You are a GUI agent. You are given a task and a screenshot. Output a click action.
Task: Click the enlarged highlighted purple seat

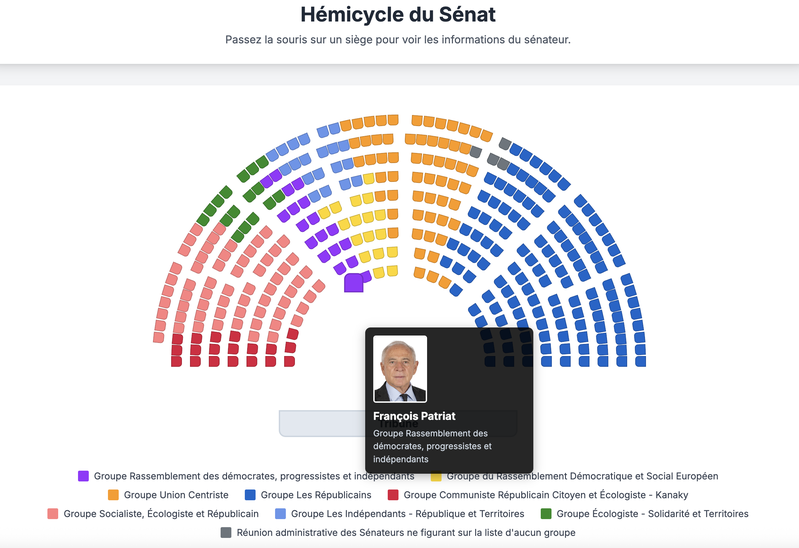pyautogui.click(x=353, y=283)
